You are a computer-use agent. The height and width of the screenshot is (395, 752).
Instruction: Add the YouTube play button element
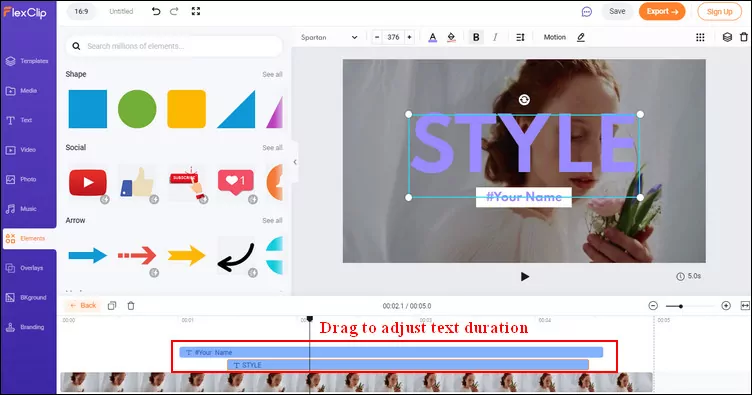88,182
